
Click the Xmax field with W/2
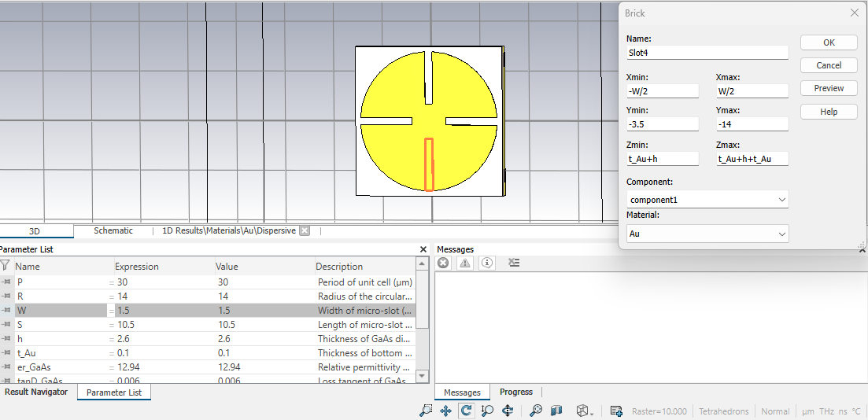point(752,90)
